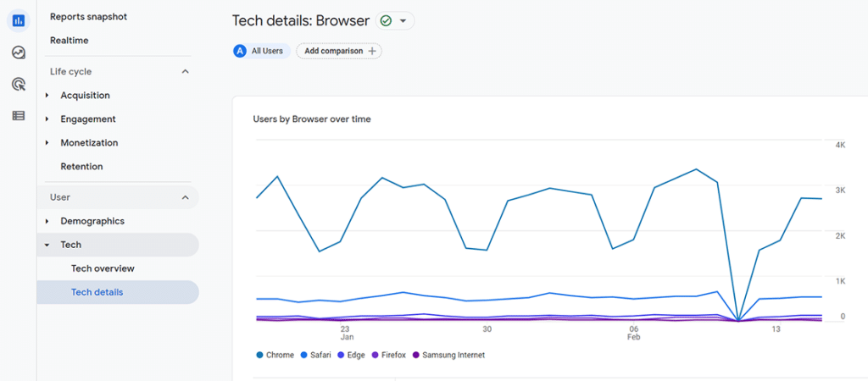Open Reports snapshot
This screenshot has height=381, width=868.
coord(88,17)
